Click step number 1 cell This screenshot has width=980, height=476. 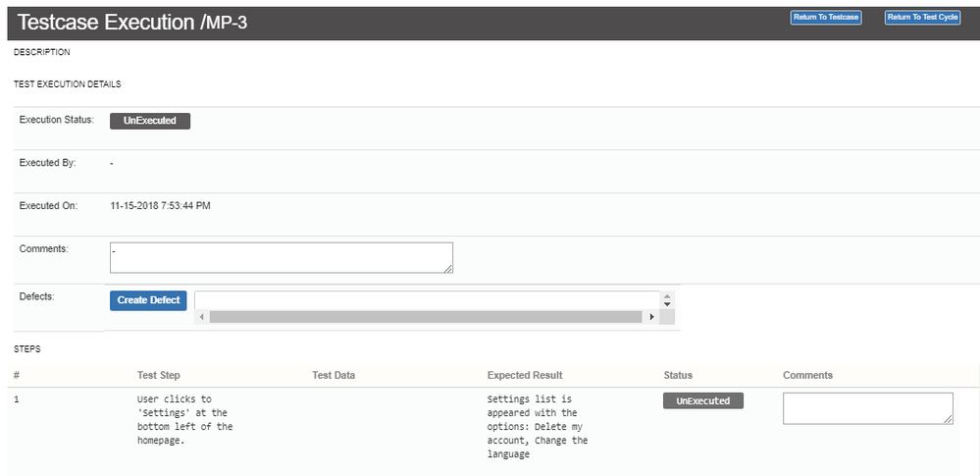click(x=17, y=399)
